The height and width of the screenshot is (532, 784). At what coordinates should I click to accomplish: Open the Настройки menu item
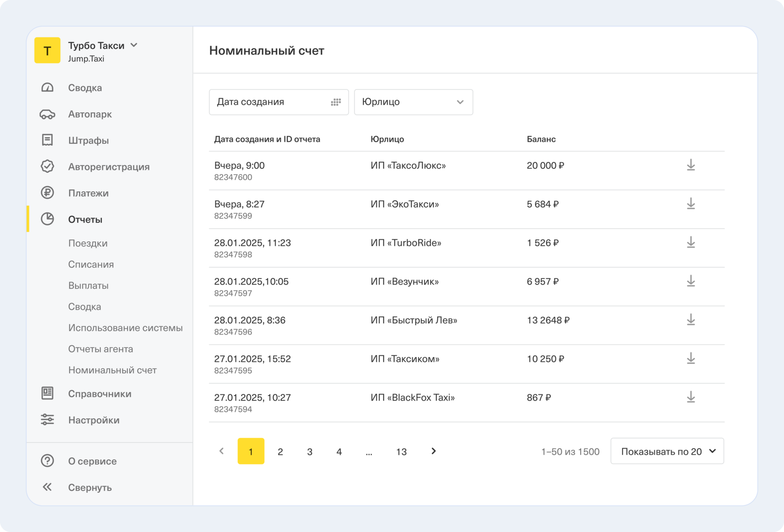93,420
